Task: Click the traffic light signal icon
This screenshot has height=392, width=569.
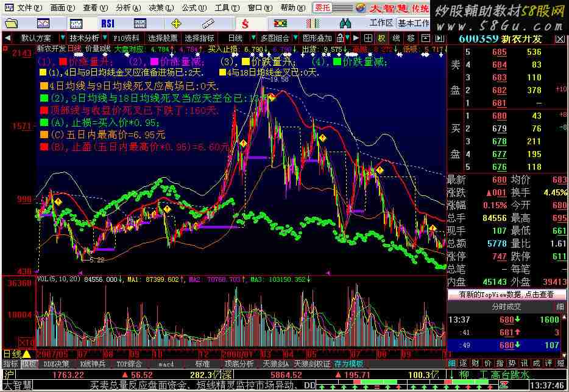Action: click(x=280, y=24)
